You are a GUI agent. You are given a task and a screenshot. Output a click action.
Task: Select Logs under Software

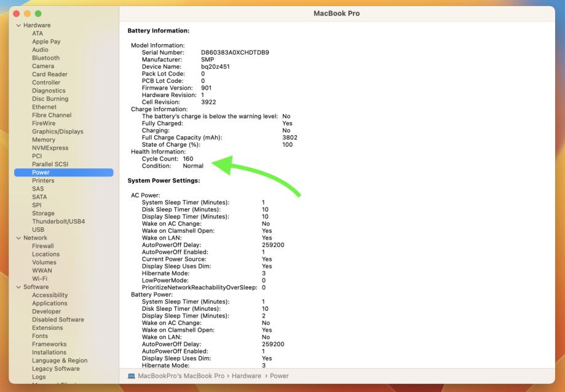[x=39, y=377]
